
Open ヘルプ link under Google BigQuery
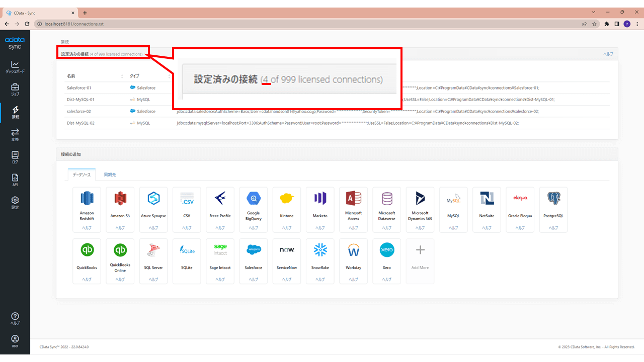click(254, 228)
